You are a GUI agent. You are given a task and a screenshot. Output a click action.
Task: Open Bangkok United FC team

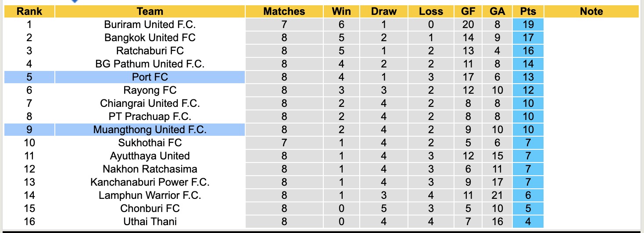150,38
